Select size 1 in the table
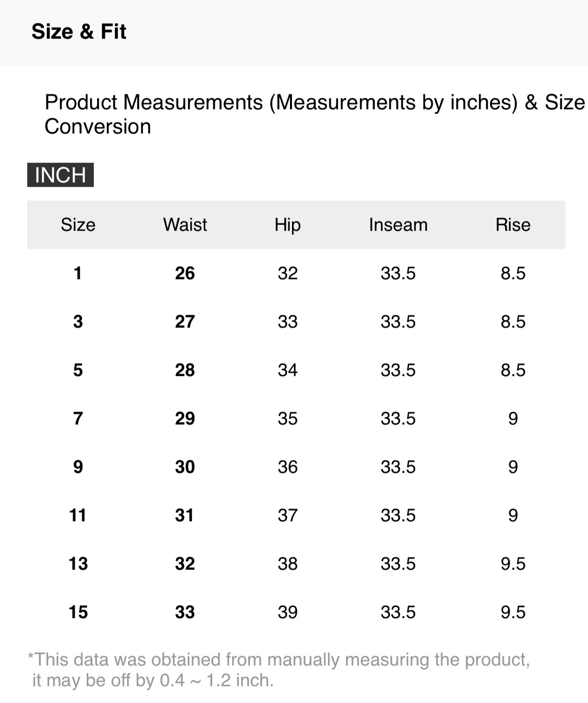The width and height of the screenshot is (588, 703). coord(78,273)
